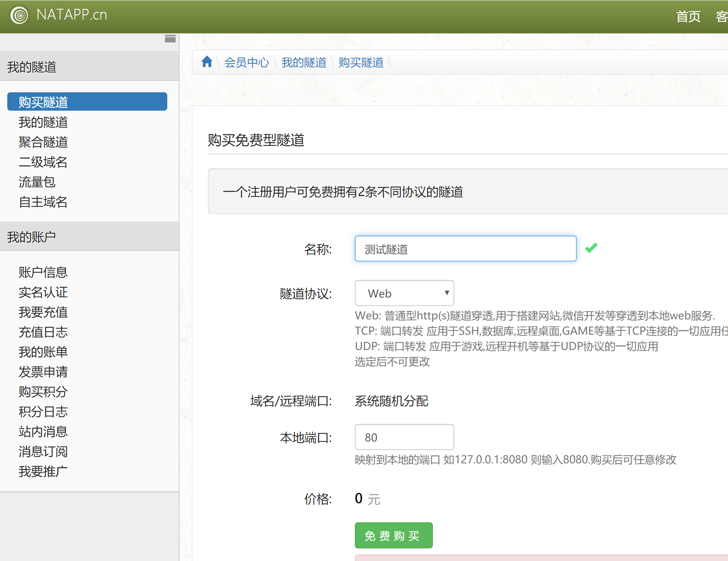This screenshot has height=561, width=728.
Task: Click the notice 一个注册用户可免费拥有2条不同协议的隧道
Action: 343,191
